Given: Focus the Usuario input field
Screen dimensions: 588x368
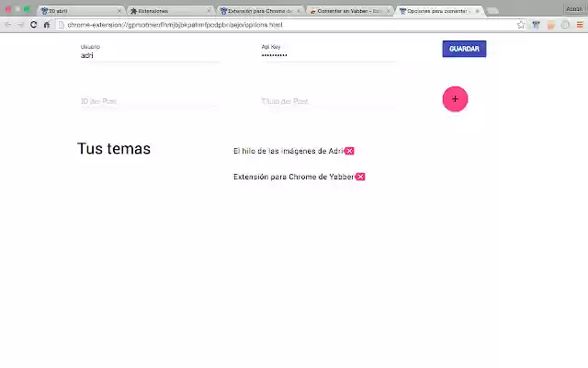Looking at the screenshot, I should point(150,55).
